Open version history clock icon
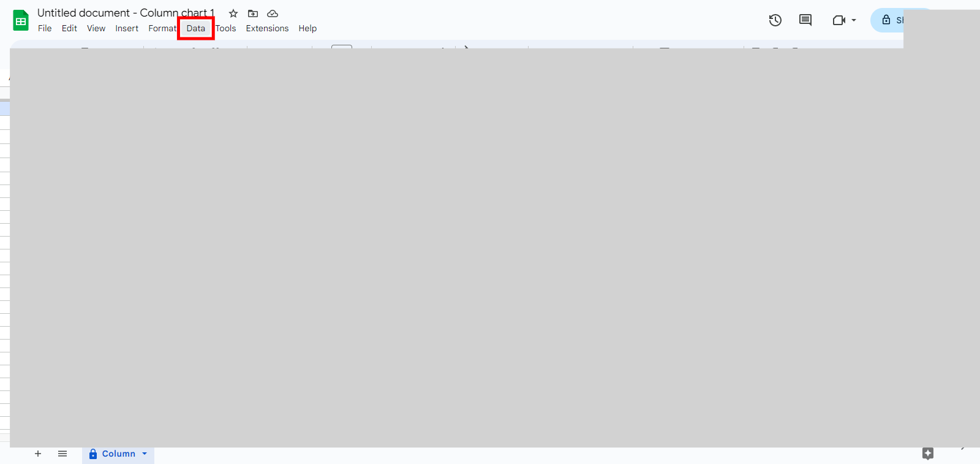The image size is (980, 464). click(775, 20)
